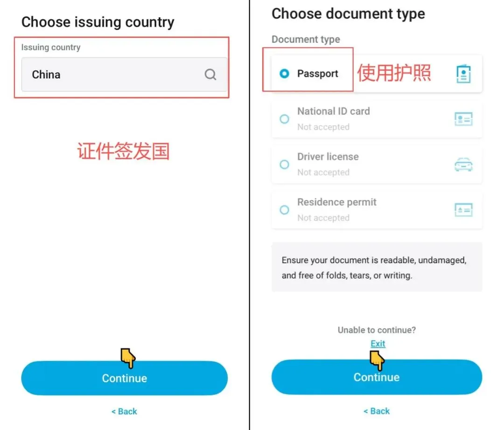Go Back from the document type screen
This screenshot has height=430, width=504.
coord(377,411)
